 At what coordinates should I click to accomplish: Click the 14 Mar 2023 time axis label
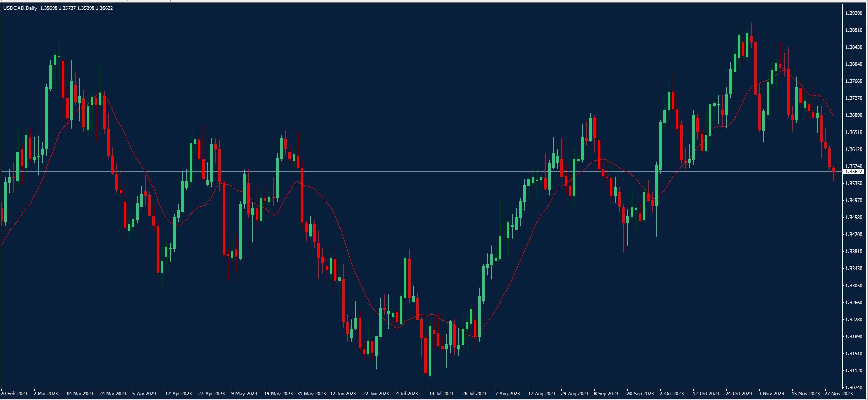pos(81,394)
